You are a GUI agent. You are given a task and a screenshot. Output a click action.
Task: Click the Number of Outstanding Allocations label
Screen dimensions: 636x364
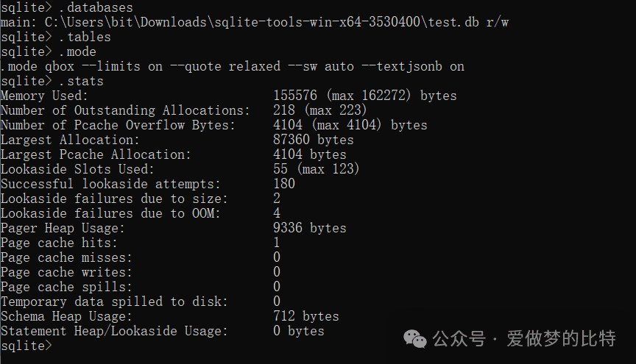[125, 110]
